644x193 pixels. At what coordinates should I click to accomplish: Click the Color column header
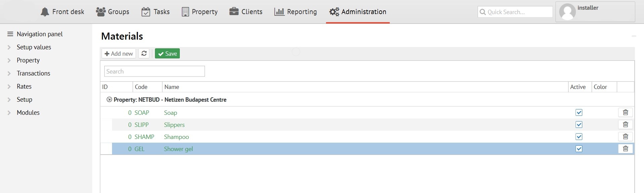click(x=600, y=87)
